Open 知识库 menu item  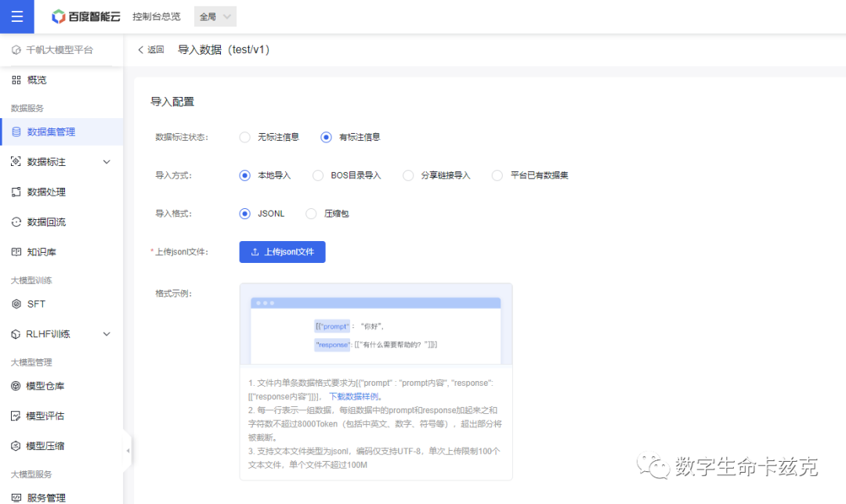point(62,252)
